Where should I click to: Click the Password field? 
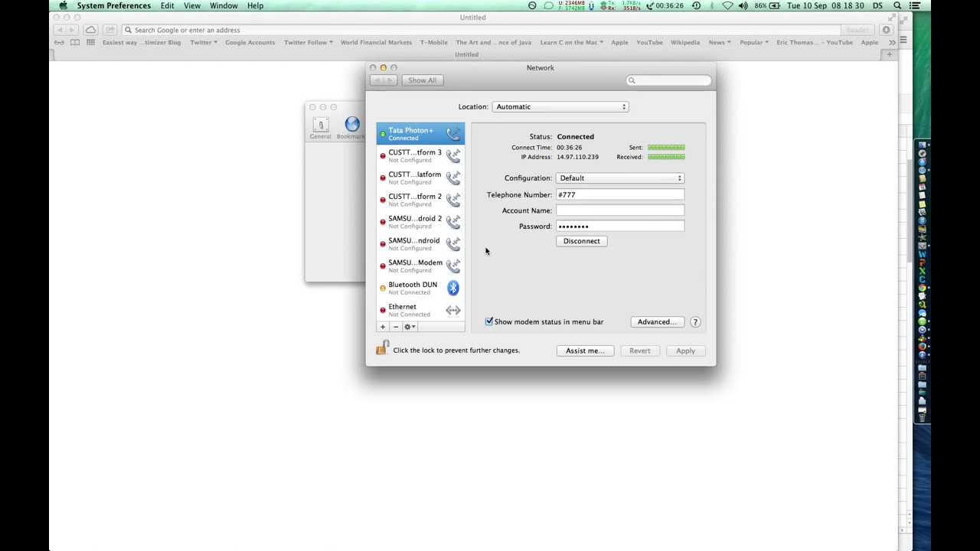tap(620, 227)
